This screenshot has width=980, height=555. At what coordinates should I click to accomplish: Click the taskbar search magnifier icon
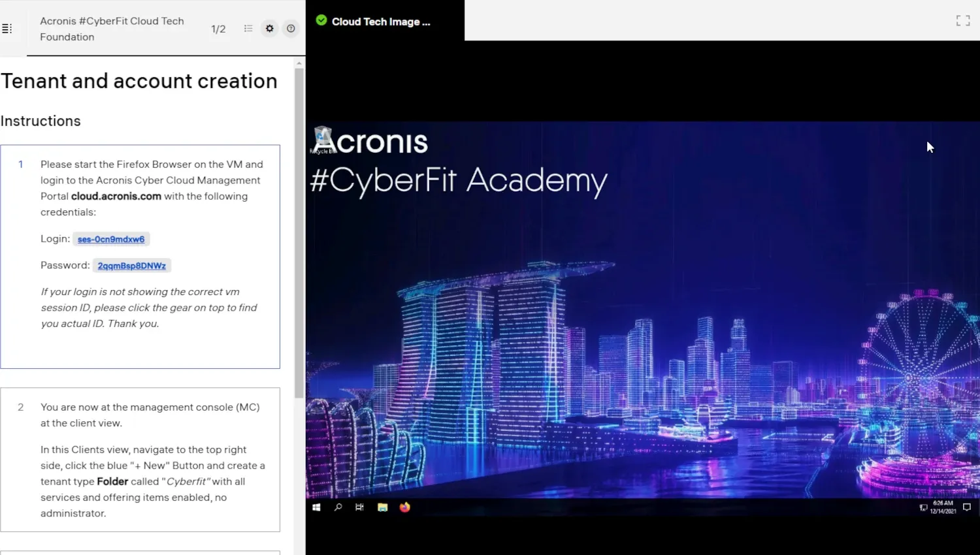tap(338, 507)
